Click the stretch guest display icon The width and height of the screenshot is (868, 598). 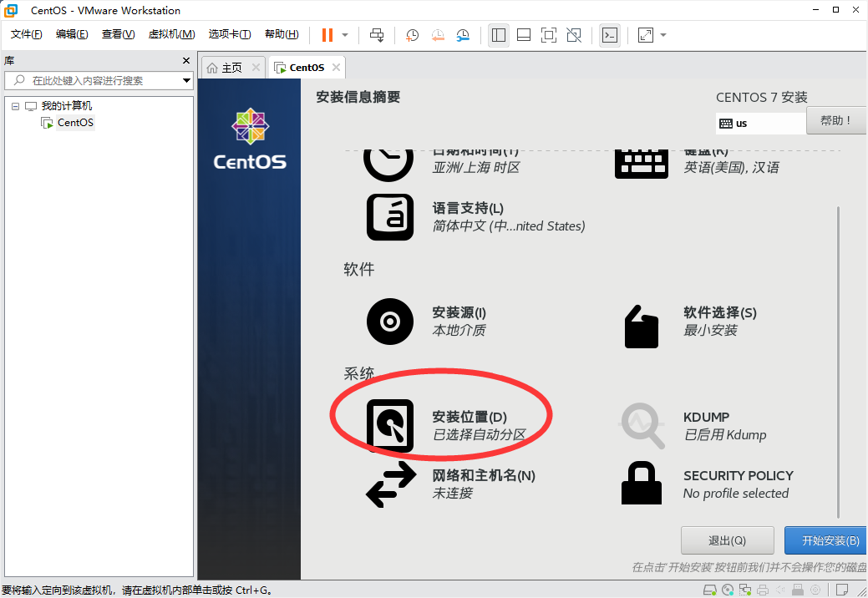coord(646,35)
